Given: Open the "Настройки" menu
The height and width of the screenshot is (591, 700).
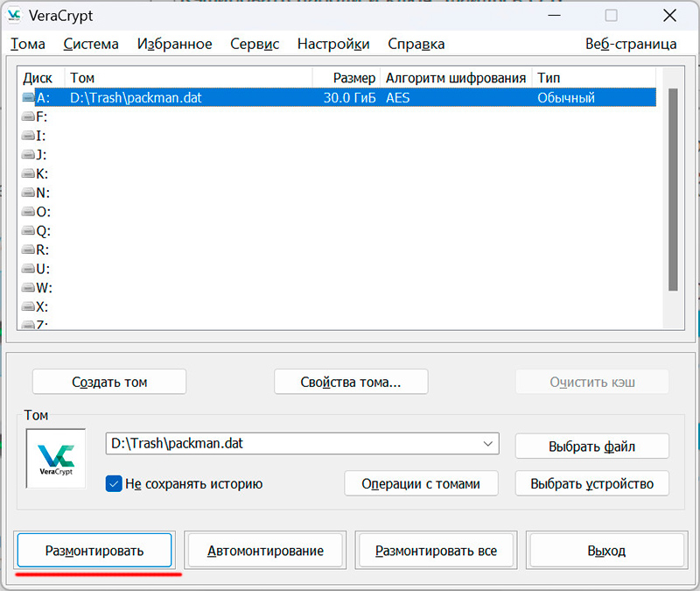Looking at the screenshot, I should [x=332, y=44].
